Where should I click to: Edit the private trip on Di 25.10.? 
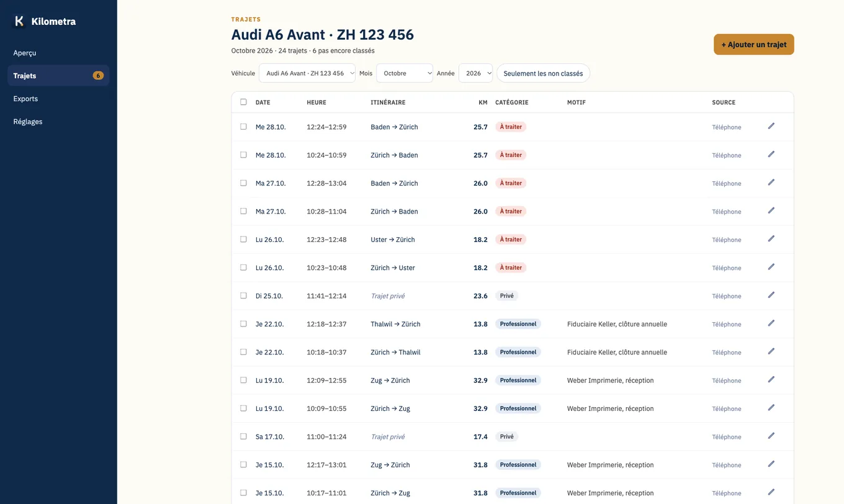(x=771, y=295)
